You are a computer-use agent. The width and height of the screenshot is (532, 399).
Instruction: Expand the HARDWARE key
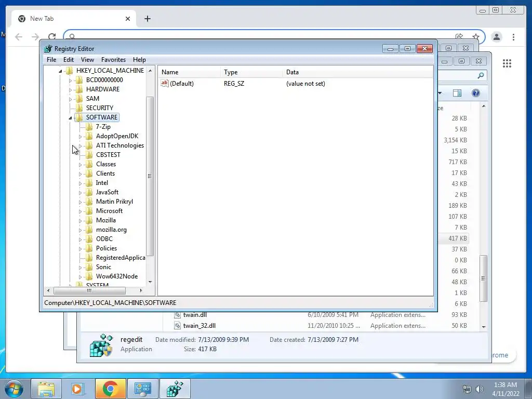[x=70, y=90]
